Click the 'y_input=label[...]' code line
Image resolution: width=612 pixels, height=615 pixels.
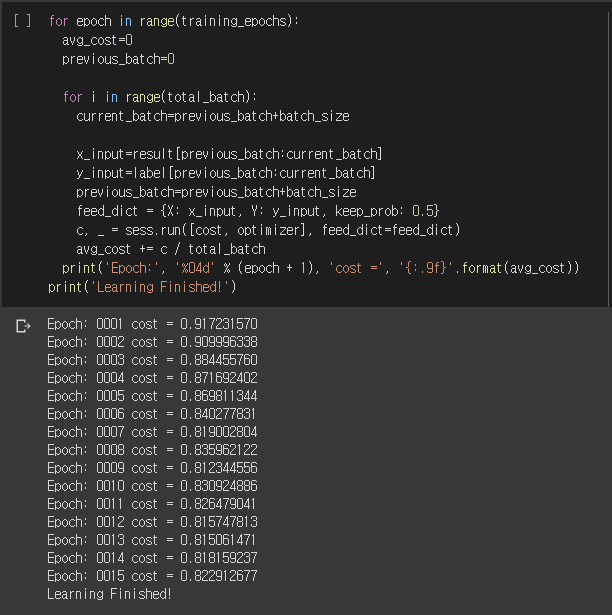pos(226,173)
